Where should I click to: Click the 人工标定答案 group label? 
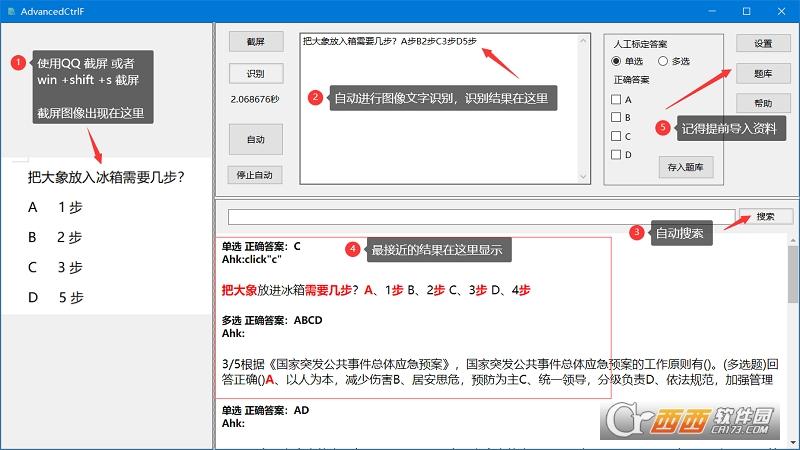640,44
